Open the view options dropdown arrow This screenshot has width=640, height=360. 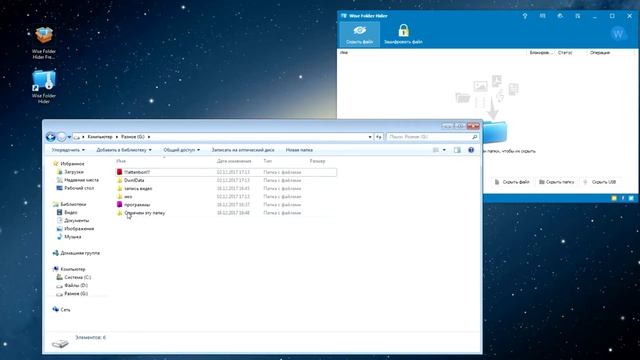click(444, 150)
